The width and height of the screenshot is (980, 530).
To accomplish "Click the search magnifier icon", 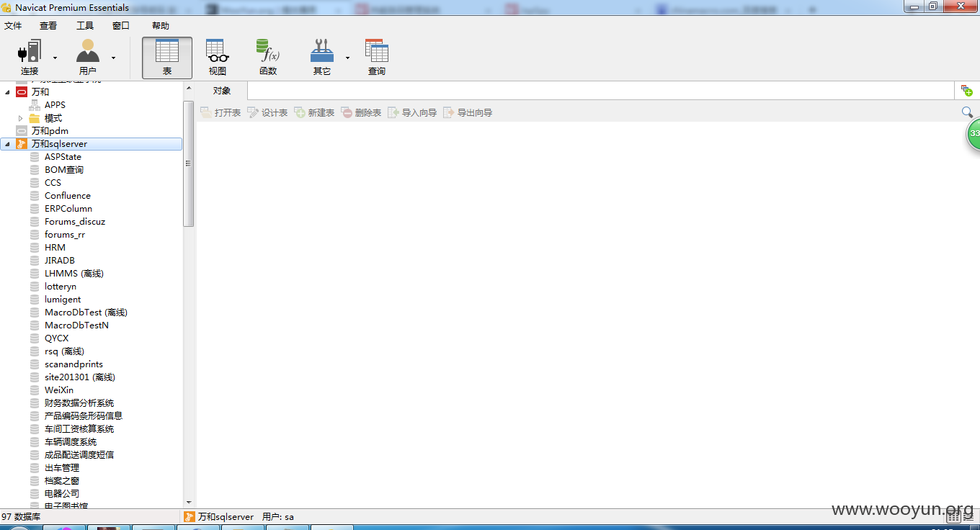I will (x=967, y=112).
